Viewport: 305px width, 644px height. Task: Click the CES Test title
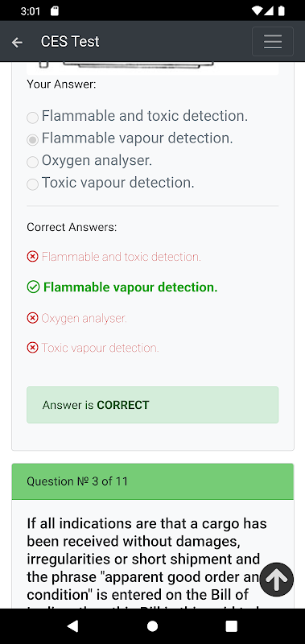pos(70,42)
